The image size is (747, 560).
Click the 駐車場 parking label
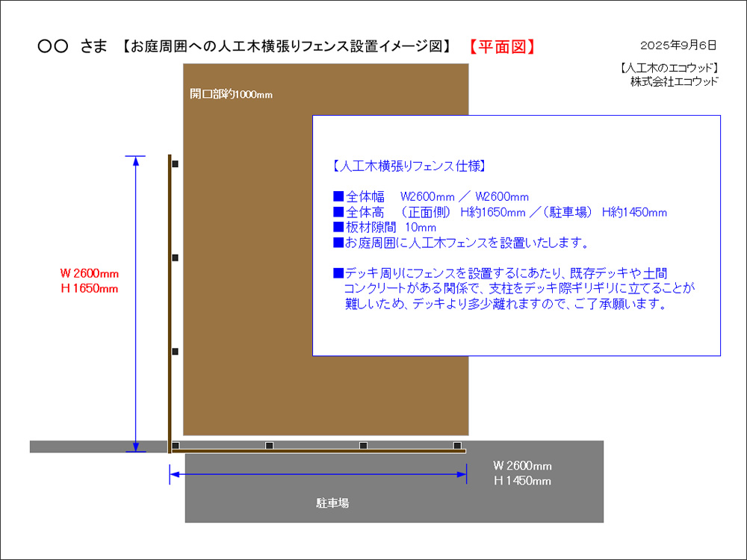[332, 503]
